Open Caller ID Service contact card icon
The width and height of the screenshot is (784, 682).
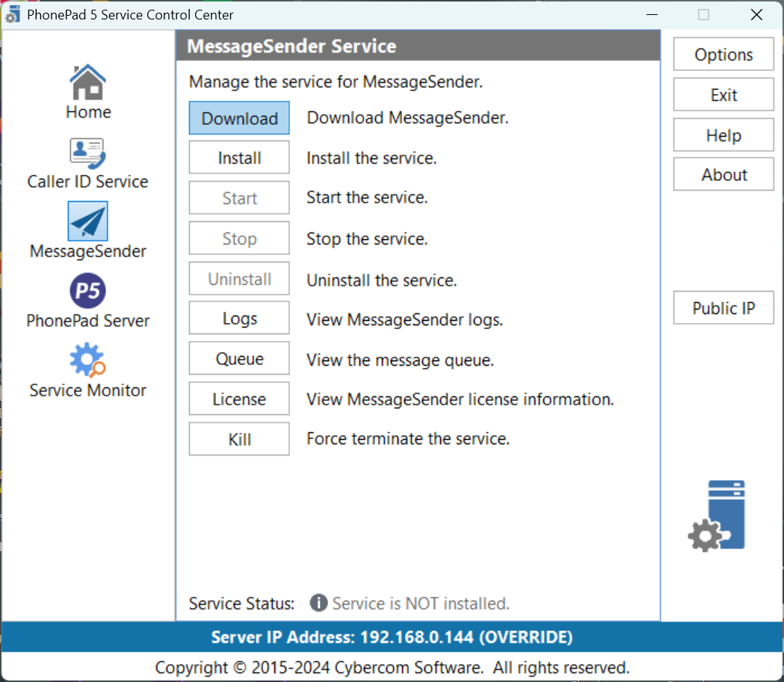point(87,153)
